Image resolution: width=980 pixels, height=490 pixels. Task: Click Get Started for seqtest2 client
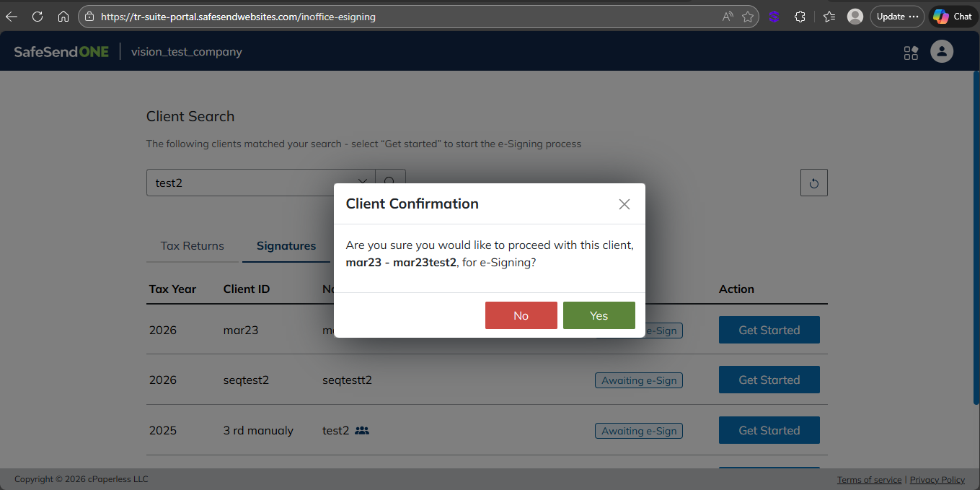pyautogui.click(x=769, y=380)
